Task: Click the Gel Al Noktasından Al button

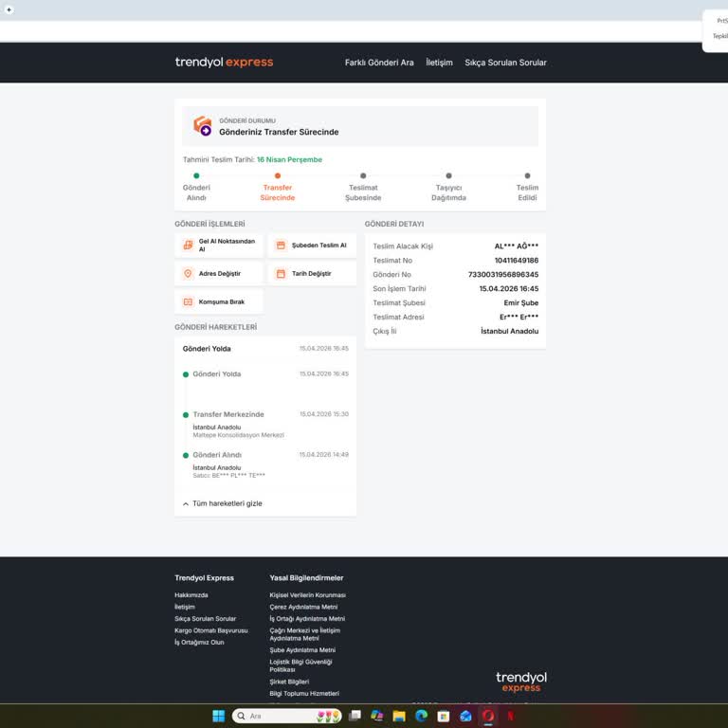Action: tap(219, 246)
